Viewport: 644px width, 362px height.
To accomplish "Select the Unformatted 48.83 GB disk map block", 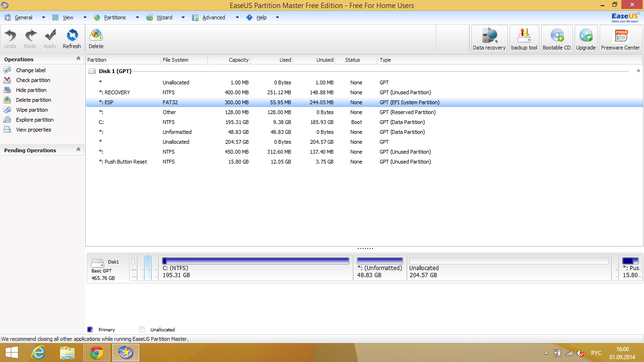I will point(380,268).
